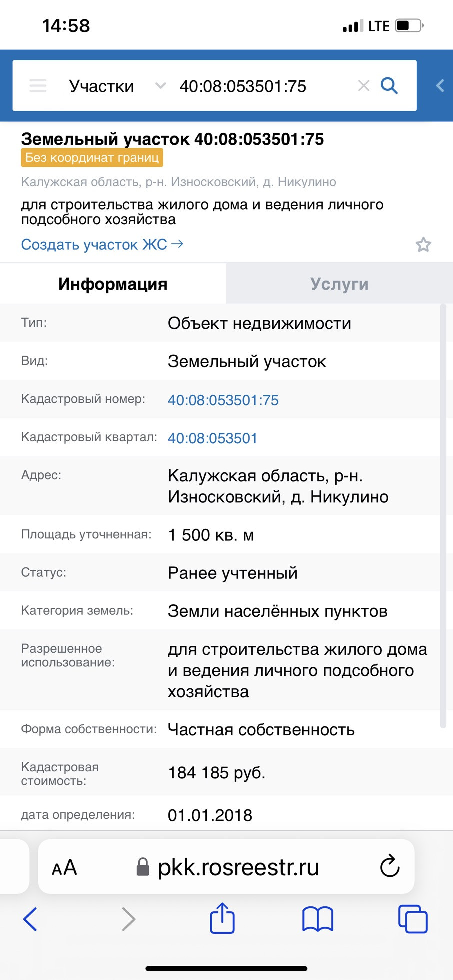The image size is (453, 980).
Task: Open cadastral number link 40:08:053501:75
Action: click(x=223, y=400)
